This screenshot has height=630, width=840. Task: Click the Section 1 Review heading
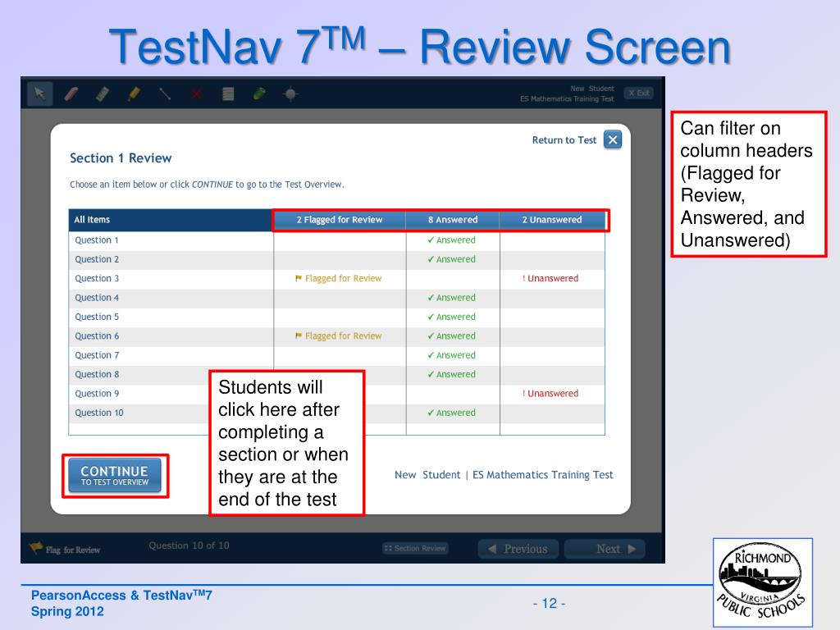(x=121, y=158)
